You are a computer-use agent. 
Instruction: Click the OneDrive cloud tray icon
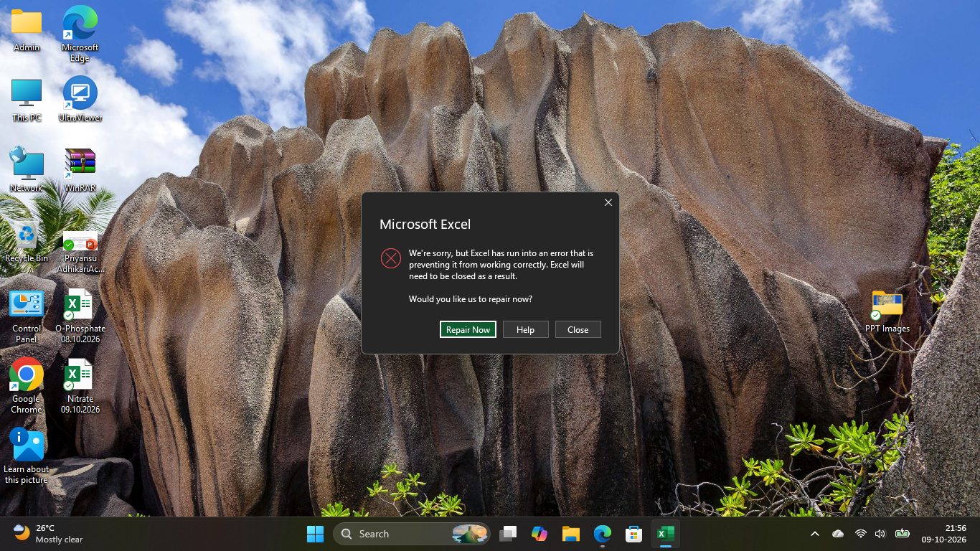(x=838, y=534)
